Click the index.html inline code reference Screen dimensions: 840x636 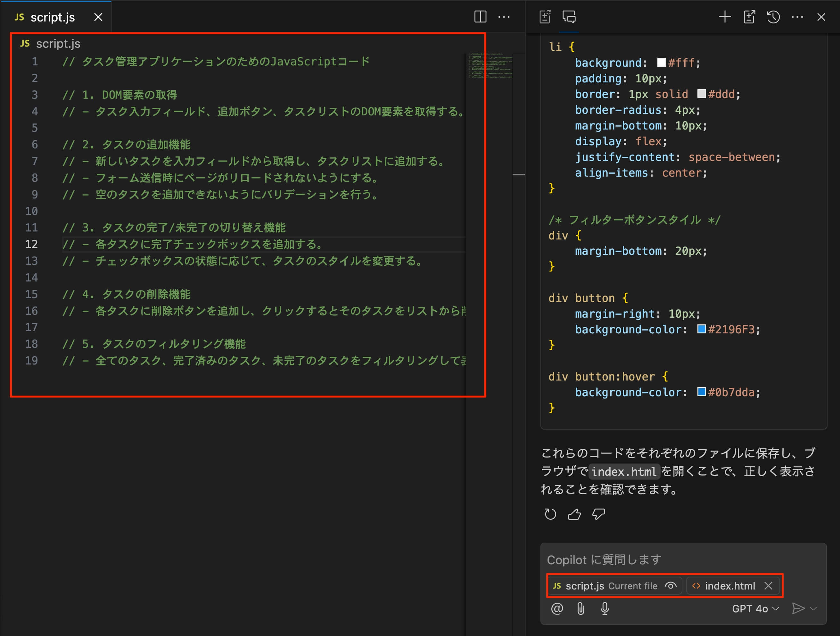coord(624,471)
